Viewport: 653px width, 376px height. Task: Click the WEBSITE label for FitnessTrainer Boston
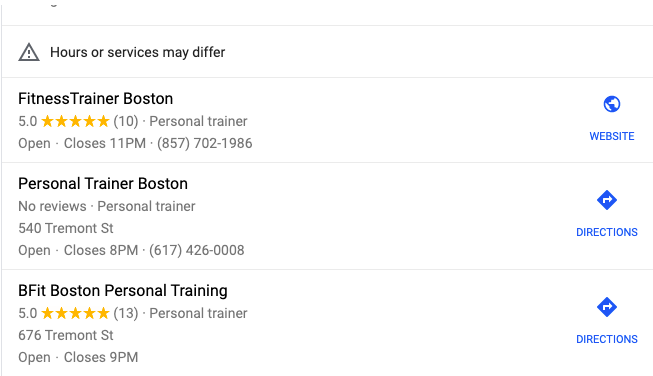[612, 136]
